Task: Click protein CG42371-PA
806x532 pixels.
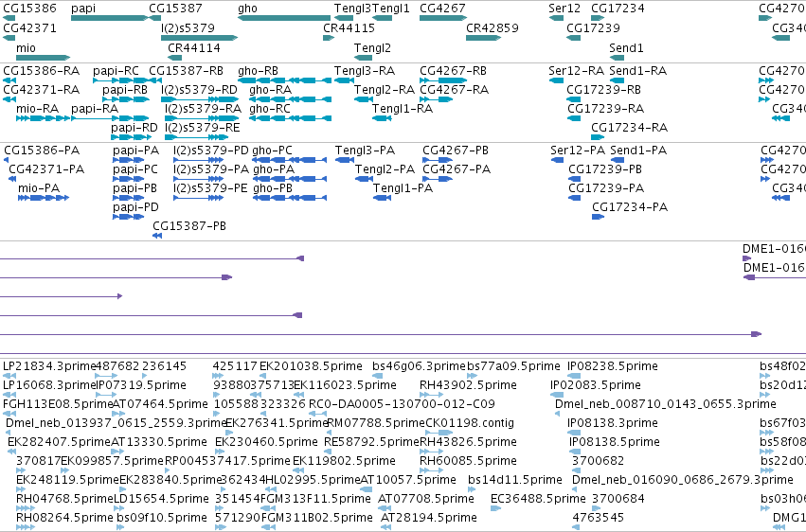Action: pos(12,179)
